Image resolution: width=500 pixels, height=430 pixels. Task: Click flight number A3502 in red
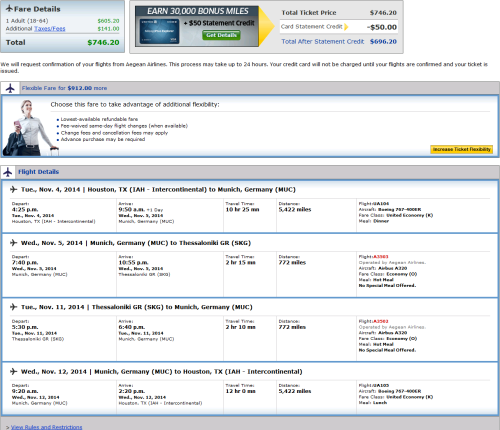pos(381,321)
